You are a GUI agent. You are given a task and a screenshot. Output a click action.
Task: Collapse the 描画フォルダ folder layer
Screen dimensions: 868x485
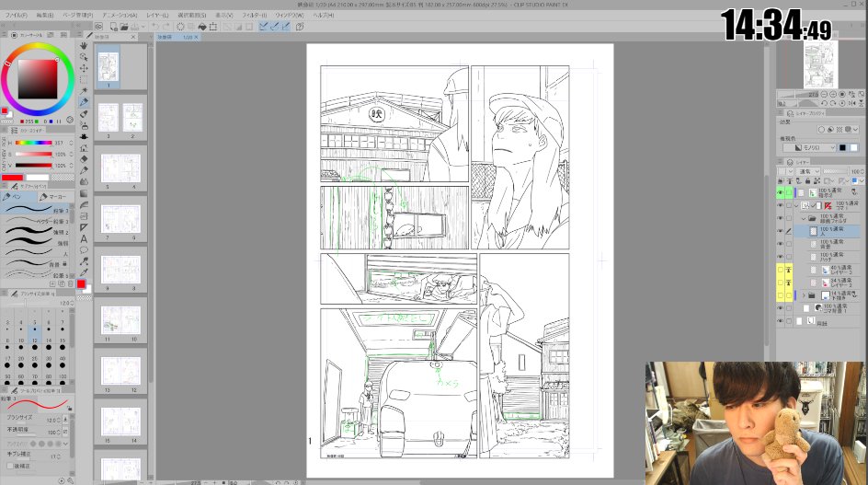(804, 218)
